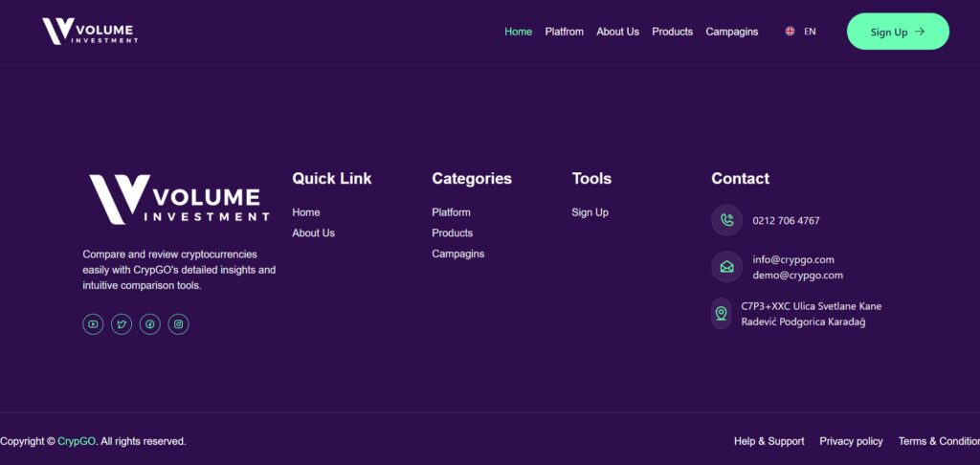Image resolution: width=980 pixels, height=465 pixels.
Task: Select Home in the top navigation
Action: click(x=518, y=32)
